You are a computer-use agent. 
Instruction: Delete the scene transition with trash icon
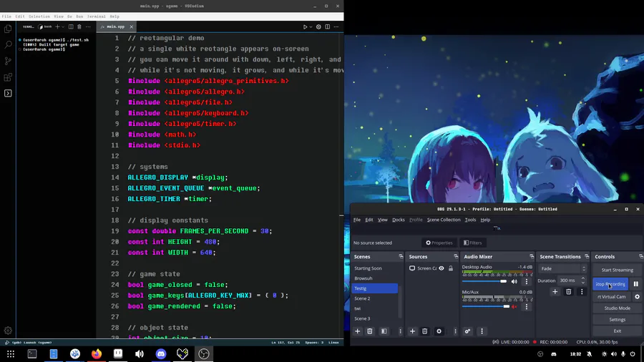point(568,291)
